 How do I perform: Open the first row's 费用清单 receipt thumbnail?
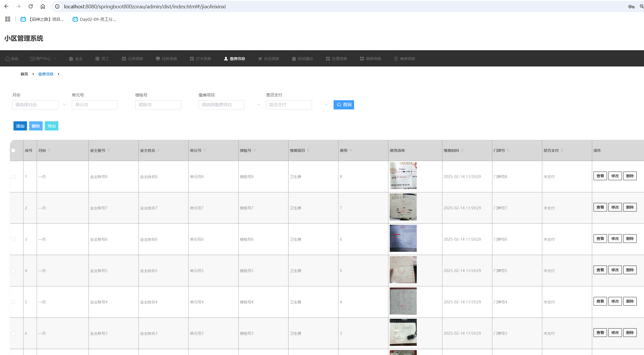point(403,176)
